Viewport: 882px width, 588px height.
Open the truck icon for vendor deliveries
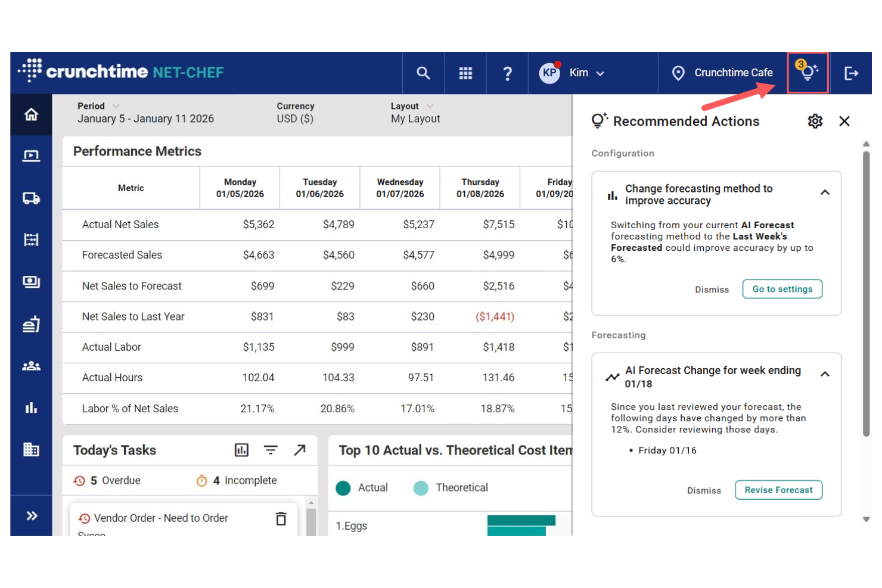[x=31, y=198]
